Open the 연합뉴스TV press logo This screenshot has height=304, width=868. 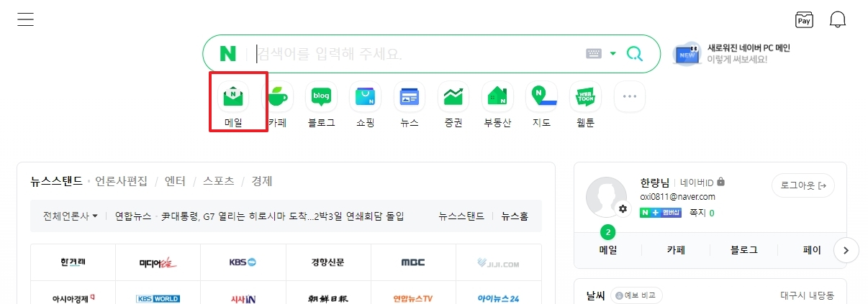click(x=413, y=298)
